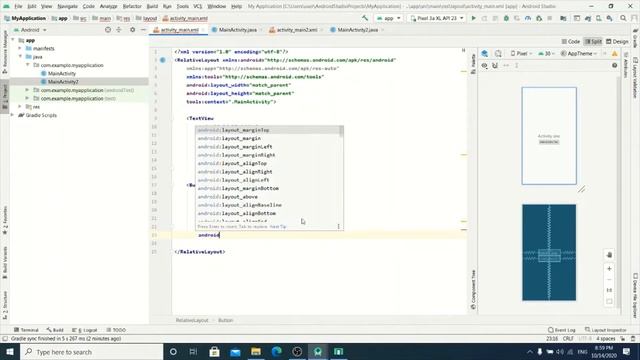Image resolution: width=640 pixels, height=360 pixels.
Task: Click Windows search box on taskbar
Action: (91, 352)
